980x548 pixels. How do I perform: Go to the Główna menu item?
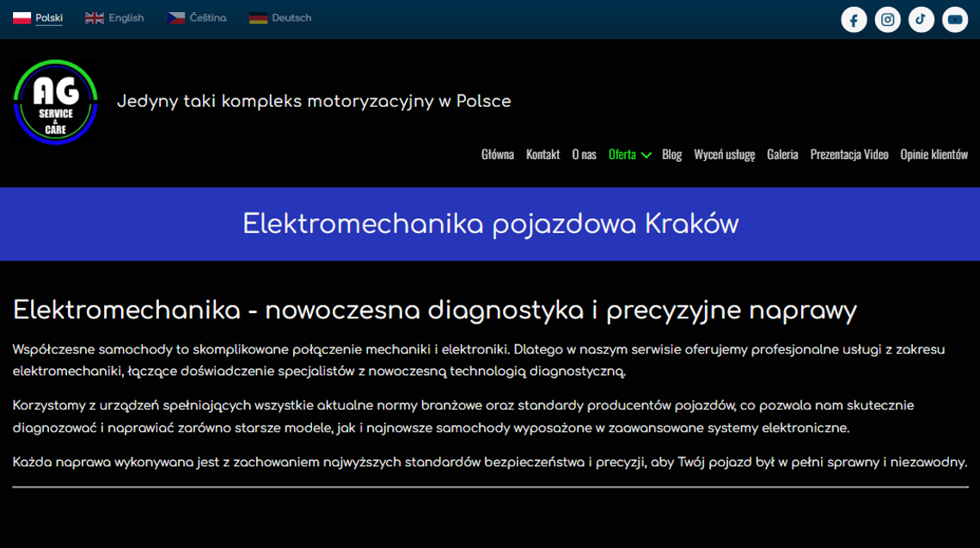(x=498, y=154)
